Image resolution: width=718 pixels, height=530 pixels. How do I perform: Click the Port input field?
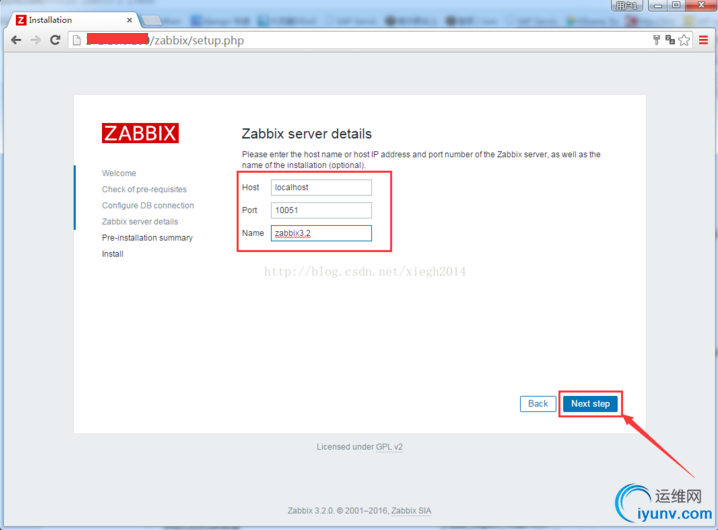(x=321, y=210)
